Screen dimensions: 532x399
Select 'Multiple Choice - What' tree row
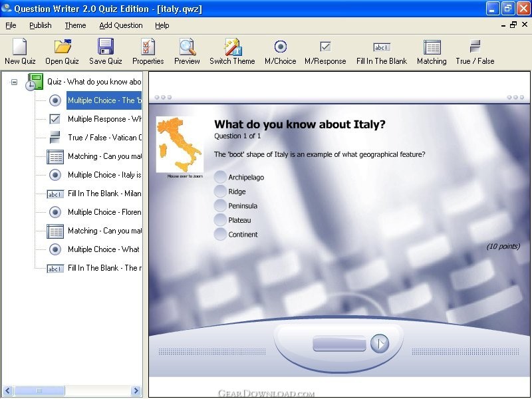tap(104, 249)
